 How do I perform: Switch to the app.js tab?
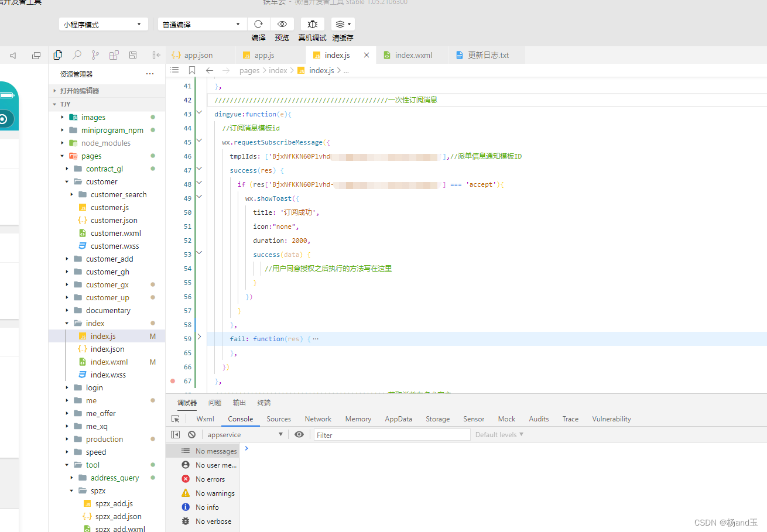[270, 55]
